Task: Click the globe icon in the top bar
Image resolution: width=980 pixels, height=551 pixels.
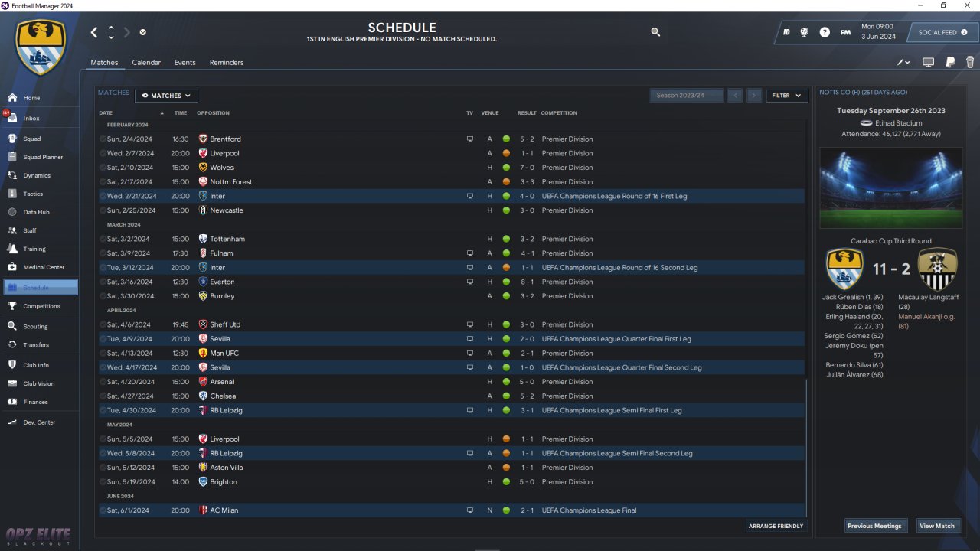Action: click(x=805, y=32)
